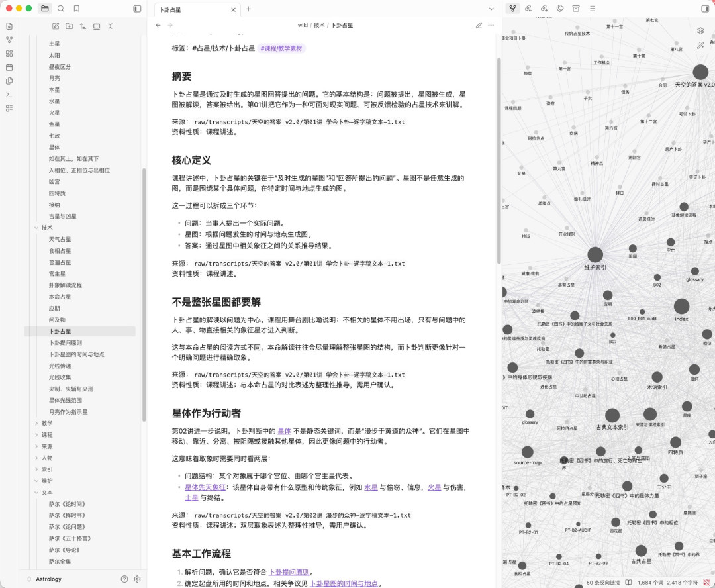715x588 pixels.
Task: Open quick switcher ribbon icon
Action: point(9,26)
